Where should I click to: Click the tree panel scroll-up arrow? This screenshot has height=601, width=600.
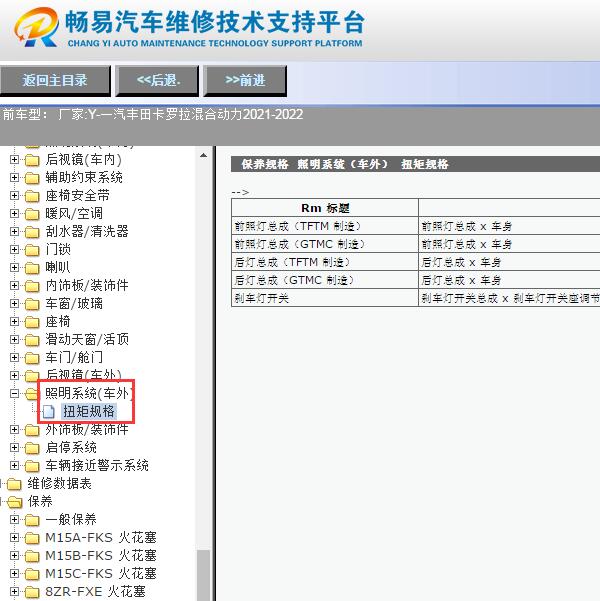point(204,156)
